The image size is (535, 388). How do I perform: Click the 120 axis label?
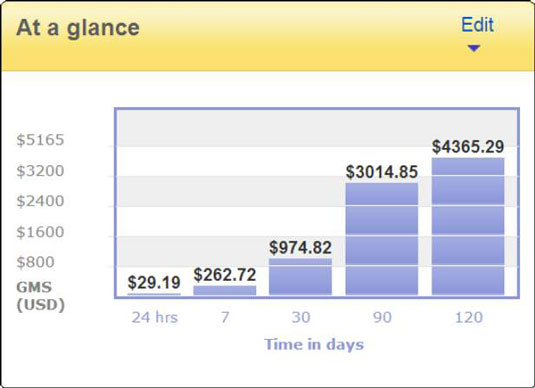[x=469, y=317]
